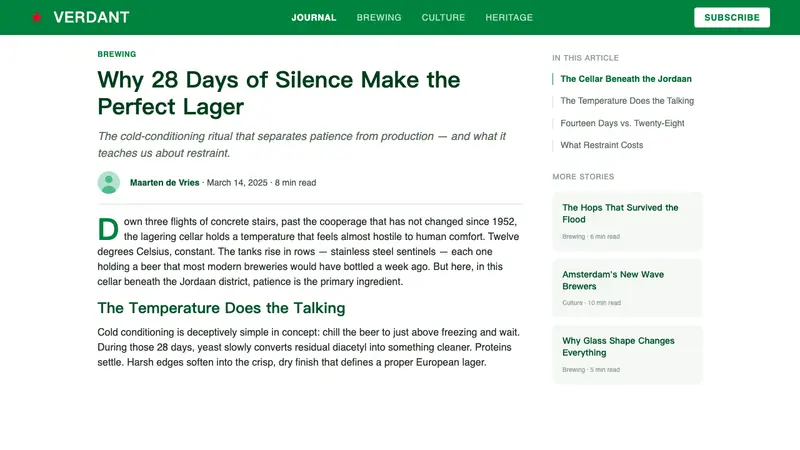Open the Culture nav item
This screenshot has width=800, height=450.
pyautogui.click(x=443, y=17)
